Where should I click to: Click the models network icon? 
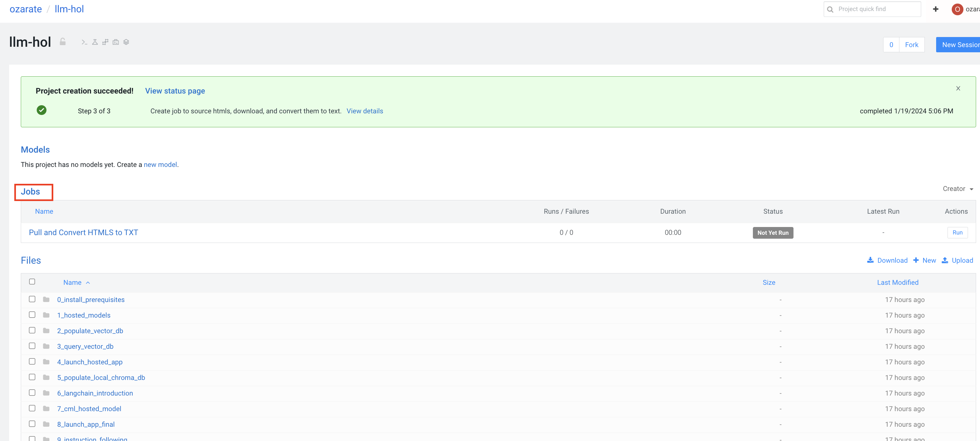pos(105,42)
